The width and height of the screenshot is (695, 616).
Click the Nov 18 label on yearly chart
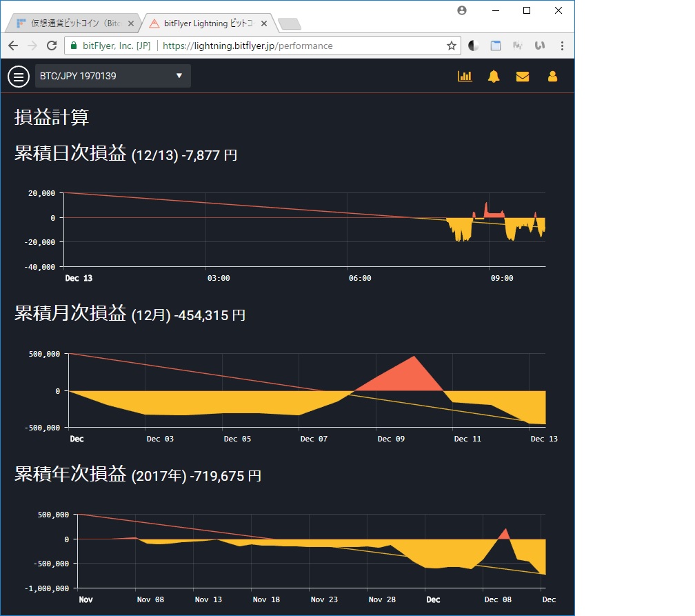(x=266, y=599)
